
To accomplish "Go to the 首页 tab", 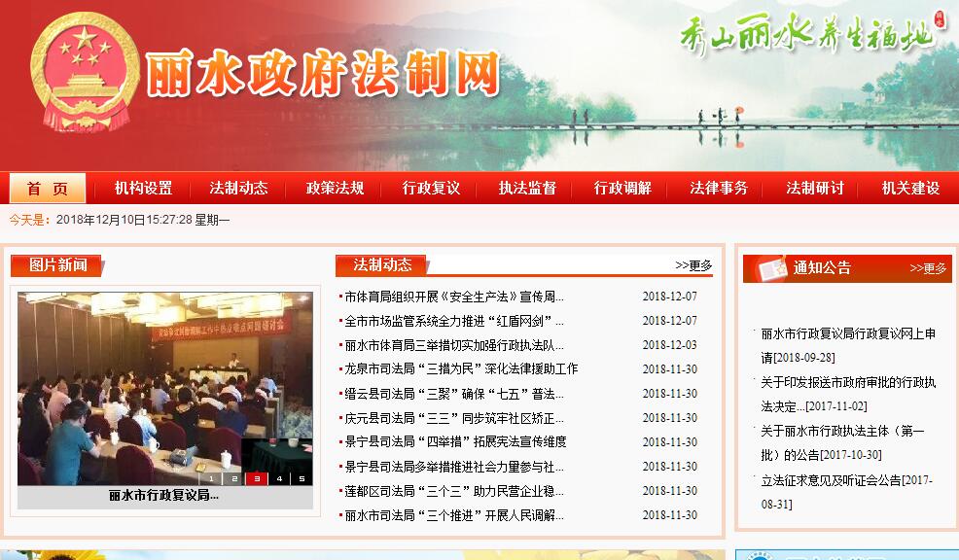I will click(x=48, y=189).
